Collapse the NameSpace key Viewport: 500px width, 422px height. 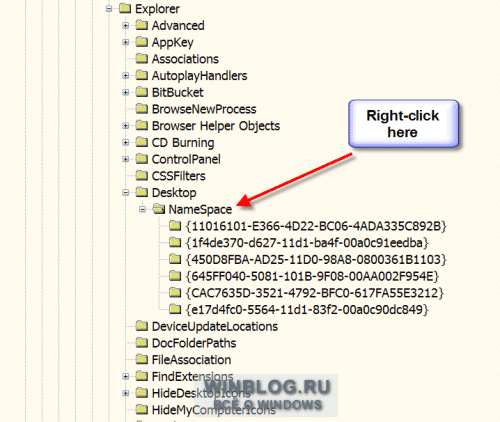142,210
